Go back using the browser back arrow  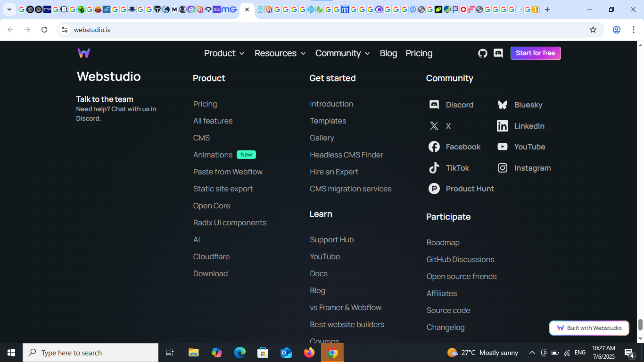coord(10,30)
